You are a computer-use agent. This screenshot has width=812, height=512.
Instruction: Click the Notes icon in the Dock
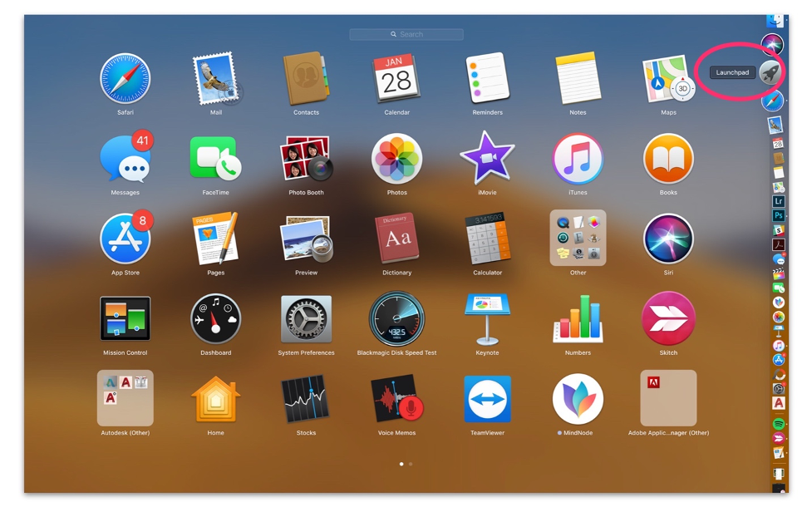coord(778,172)
